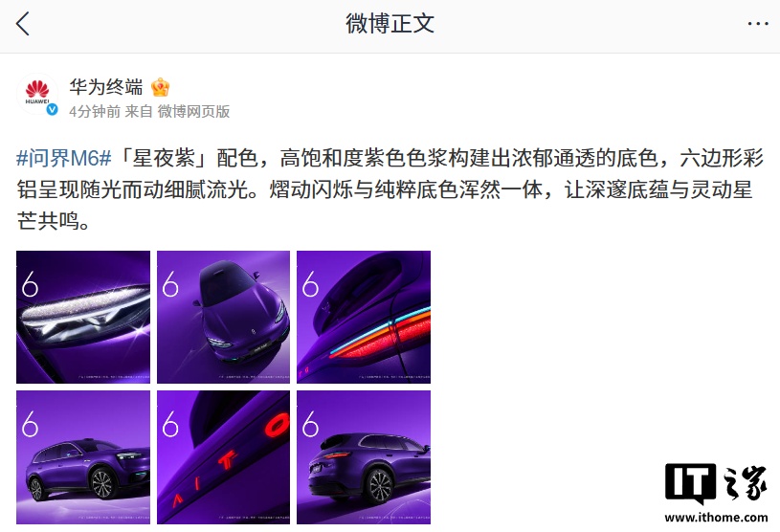This screenshot has width=780, height=532.
Task: Open the front side view SUV photo
Action: [x=83, y=457]
